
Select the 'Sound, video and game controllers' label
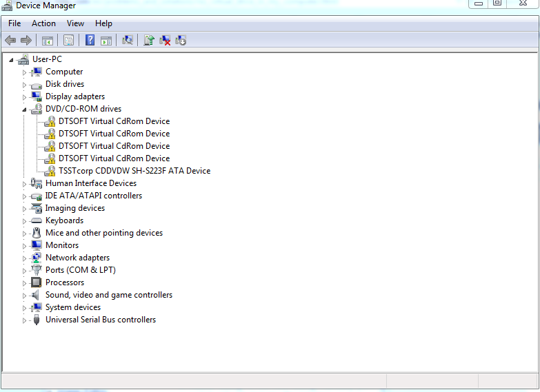pyautogui.click(x=109, y=295)
